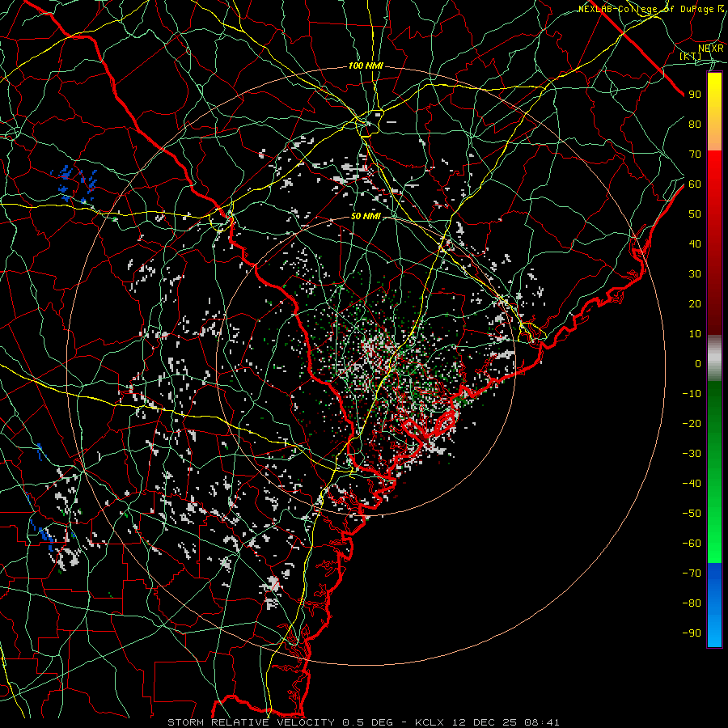Click the "NEXLAB-College of DuPage" credit text
Viewport: 728px width, 728px height.
[647, 9]
